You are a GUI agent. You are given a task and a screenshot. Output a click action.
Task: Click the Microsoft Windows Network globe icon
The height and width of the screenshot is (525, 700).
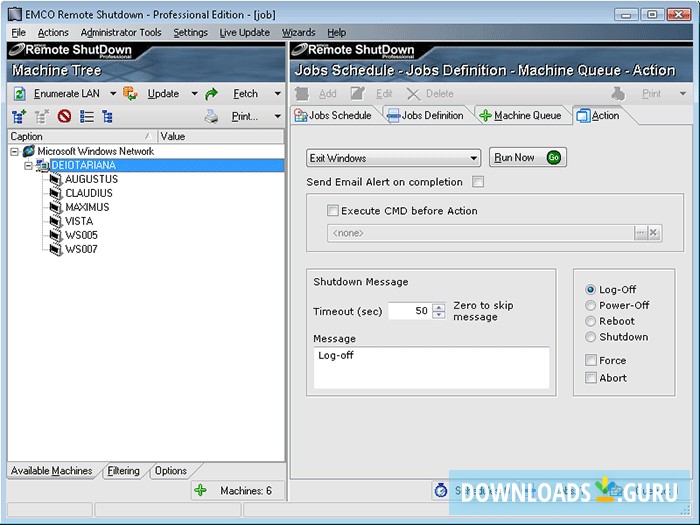point(29,151)
